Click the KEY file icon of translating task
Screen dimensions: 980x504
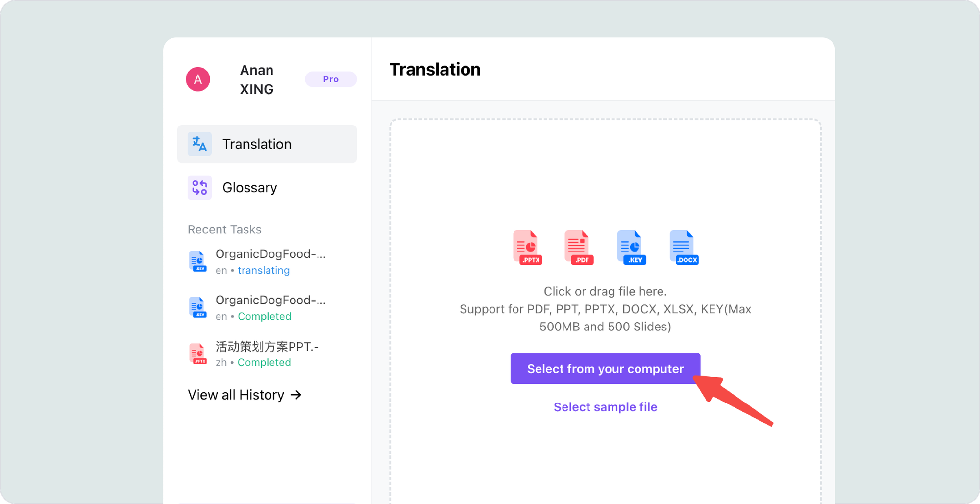197,261
